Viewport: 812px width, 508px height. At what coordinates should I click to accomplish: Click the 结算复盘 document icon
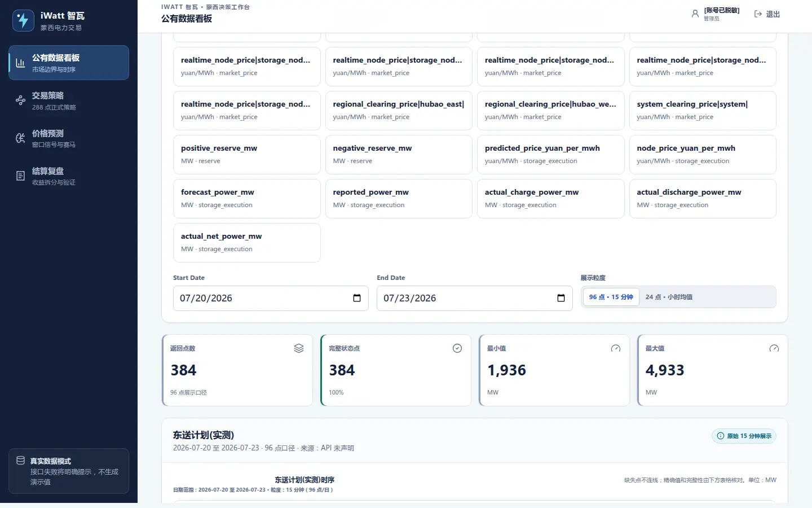pos(20,176)
